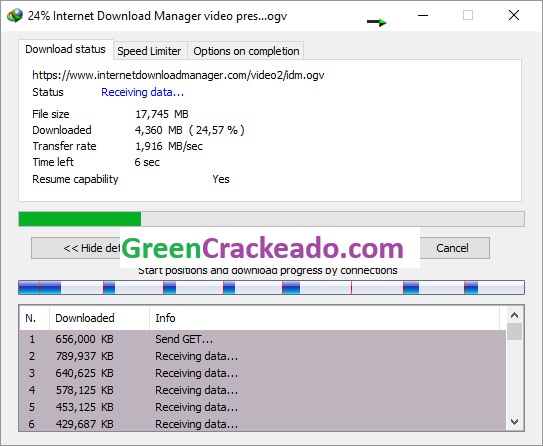Click the transfer rate 1,916 MB/sec
Screen dimensions: 543x446
coord(169,146)
